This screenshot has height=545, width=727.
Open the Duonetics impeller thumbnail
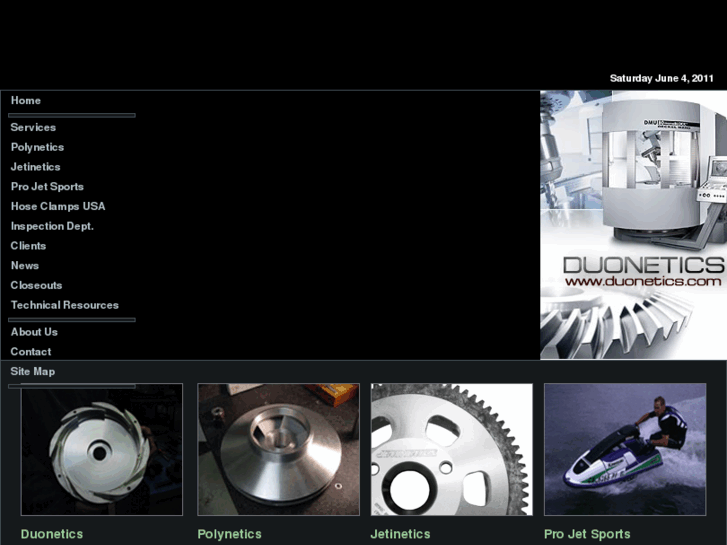(x=102, y=449)
